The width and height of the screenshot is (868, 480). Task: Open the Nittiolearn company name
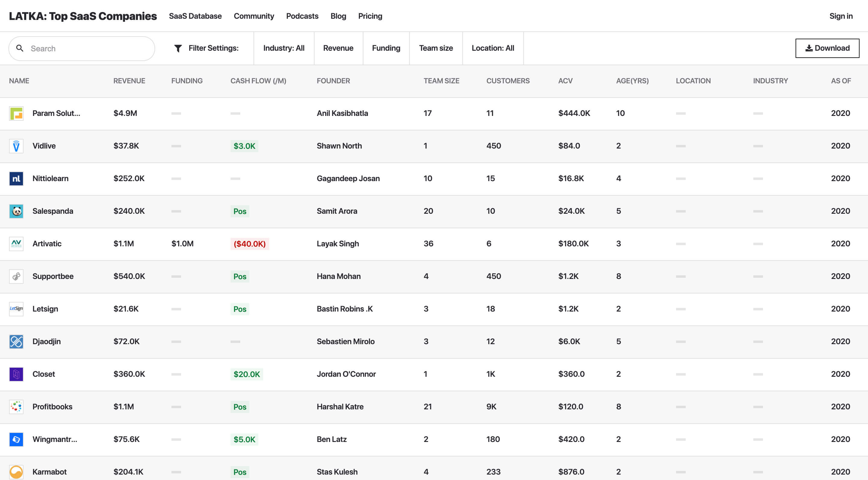pos(50,178)
